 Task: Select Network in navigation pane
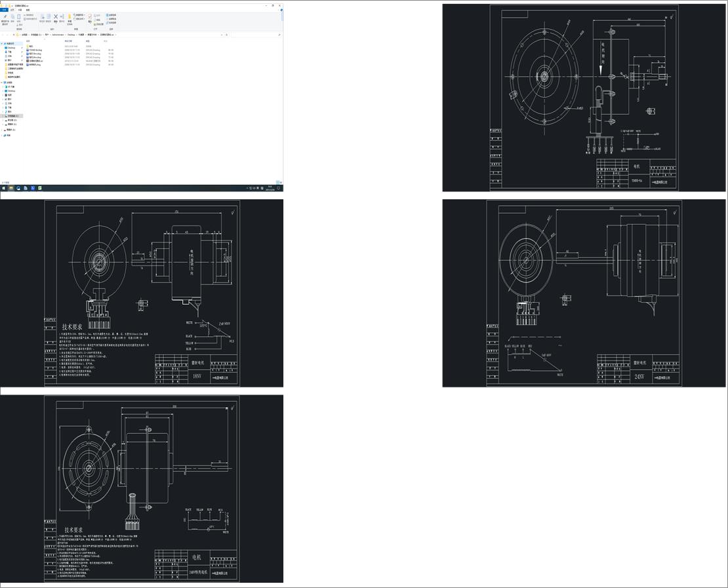coord(8,136)
